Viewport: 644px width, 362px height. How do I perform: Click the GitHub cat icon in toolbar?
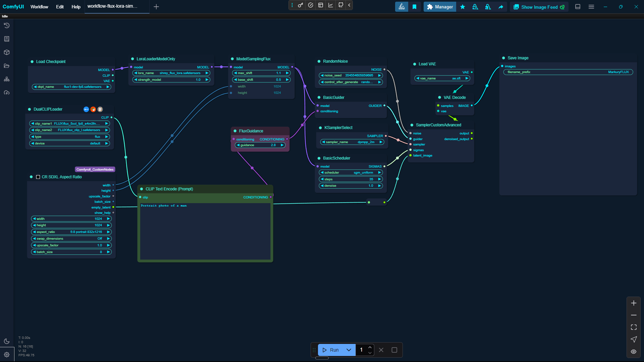341,5
